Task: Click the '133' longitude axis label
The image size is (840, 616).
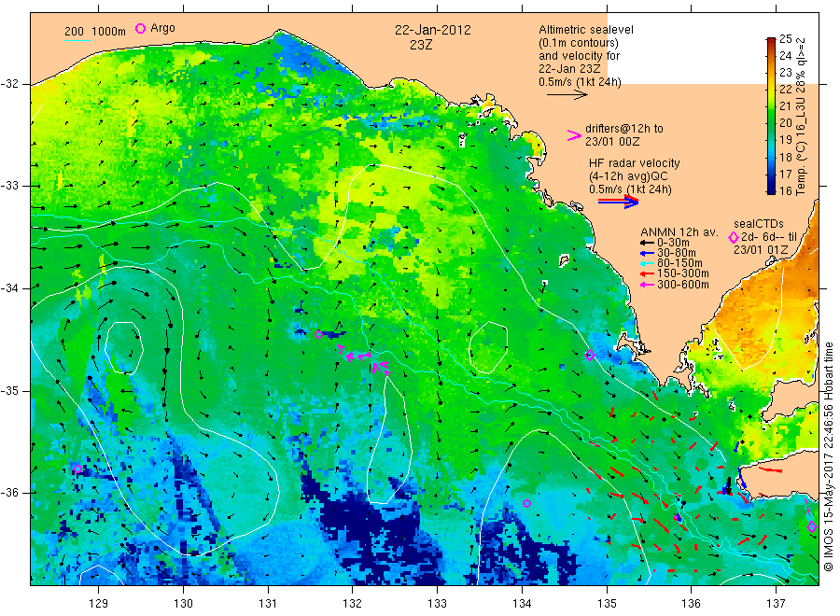Action: (x=437, y=604)
